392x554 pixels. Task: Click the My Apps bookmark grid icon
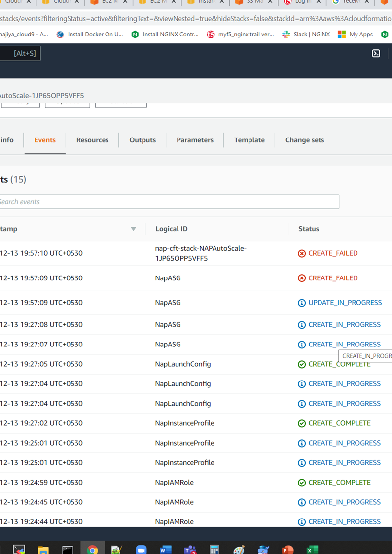point(340,34)
